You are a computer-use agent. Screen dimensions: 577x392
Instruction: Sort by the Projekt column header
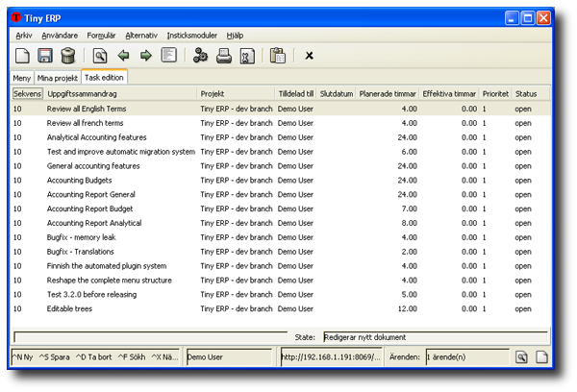point(236,94)
